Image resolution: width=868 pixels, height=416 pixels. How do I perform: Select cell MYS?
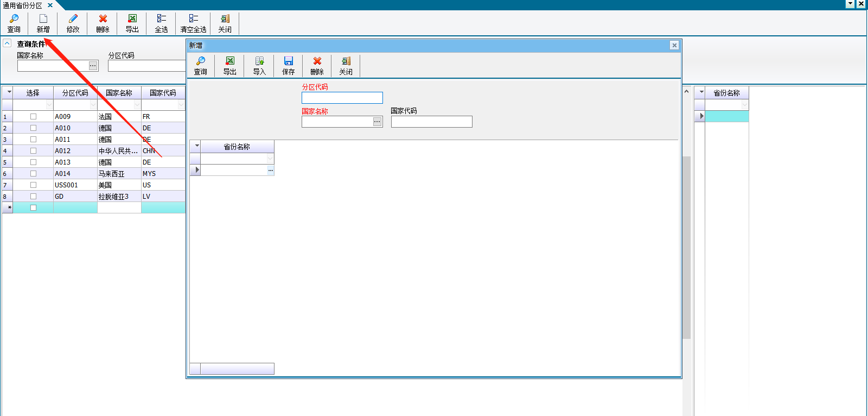(x=163, y=174)
